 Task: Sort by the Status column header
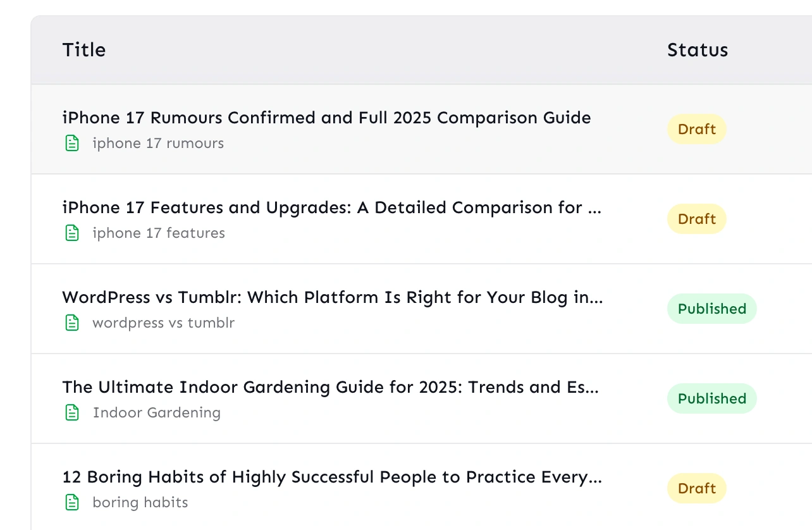coord(698,50)
